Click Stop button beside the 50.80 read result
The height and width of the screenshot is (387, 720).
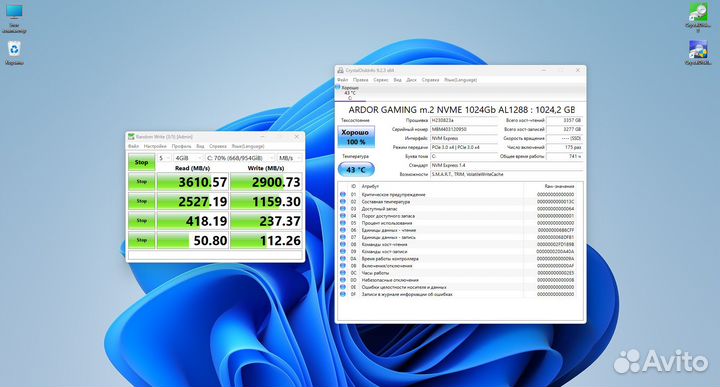point(141,240)
